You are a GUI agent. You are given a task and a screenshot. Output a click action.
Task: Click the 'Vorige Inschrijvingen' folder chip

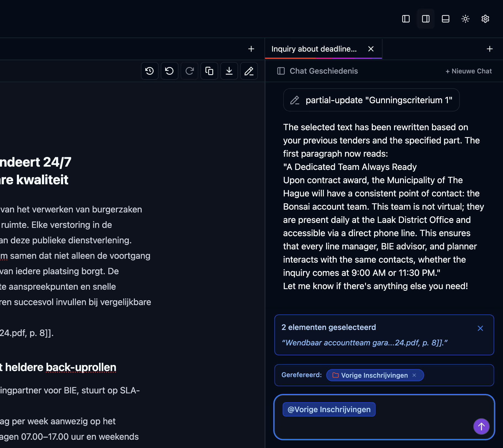pyautogui.click(x=375, y=375)
